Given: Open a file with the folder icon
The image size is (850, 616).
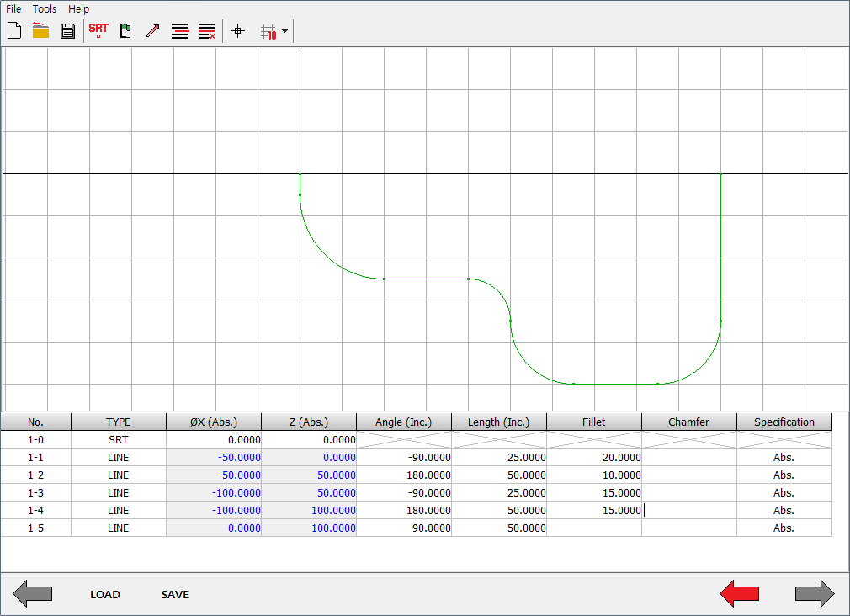Looking at the screenshot, I should click(40, 30).
